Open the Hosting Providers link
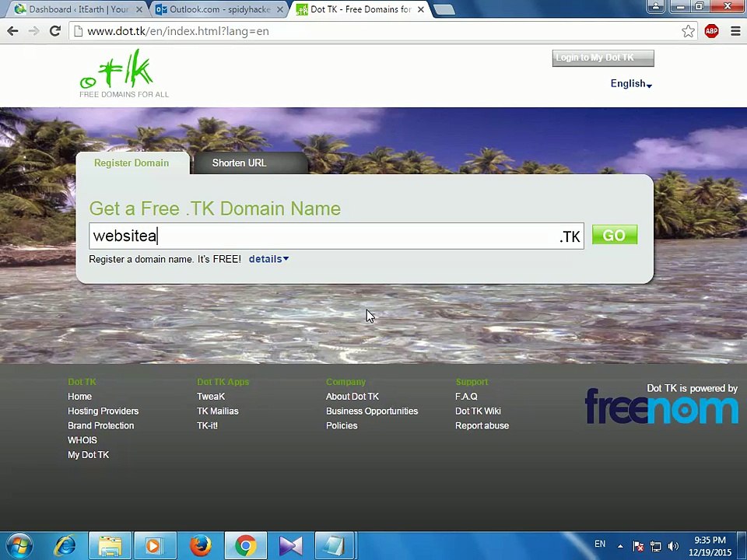Screen dimensions: 747x560 pyautogui.click(x=103, y=411)
